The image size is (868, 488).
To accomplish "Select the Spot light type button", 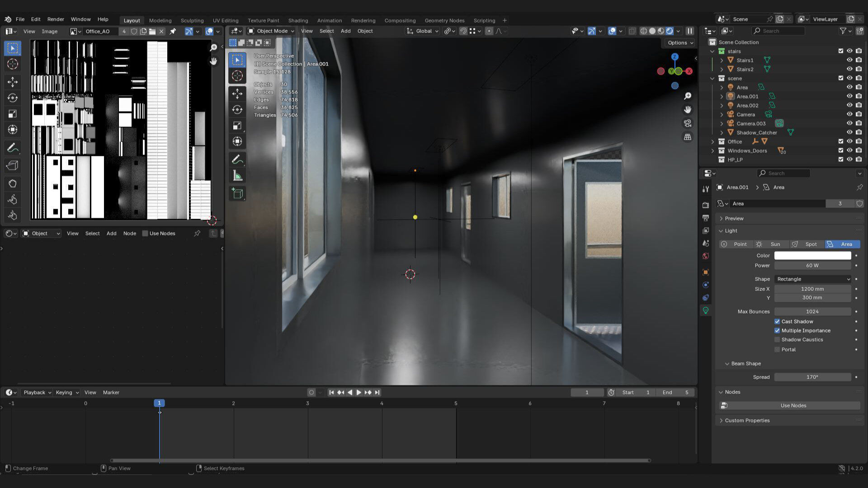I will (x=807, y=244).
